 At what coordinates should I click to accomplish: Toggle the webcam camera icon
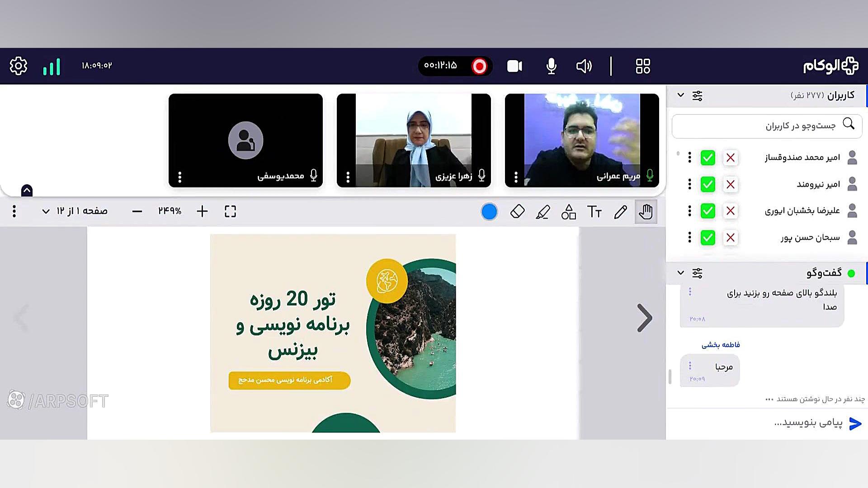click(x=514, y=66)
